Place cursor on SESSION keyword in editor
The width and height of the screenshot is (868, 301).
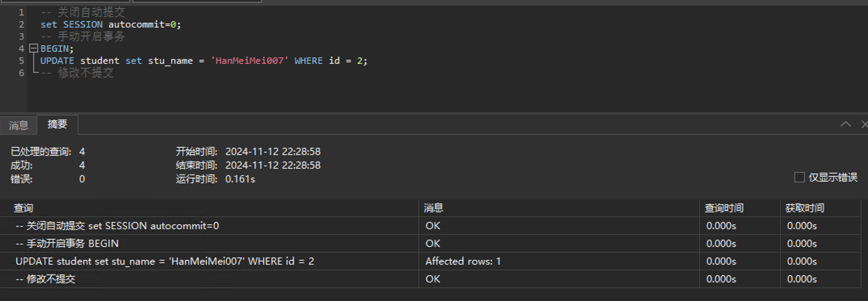tap(83, 25)
